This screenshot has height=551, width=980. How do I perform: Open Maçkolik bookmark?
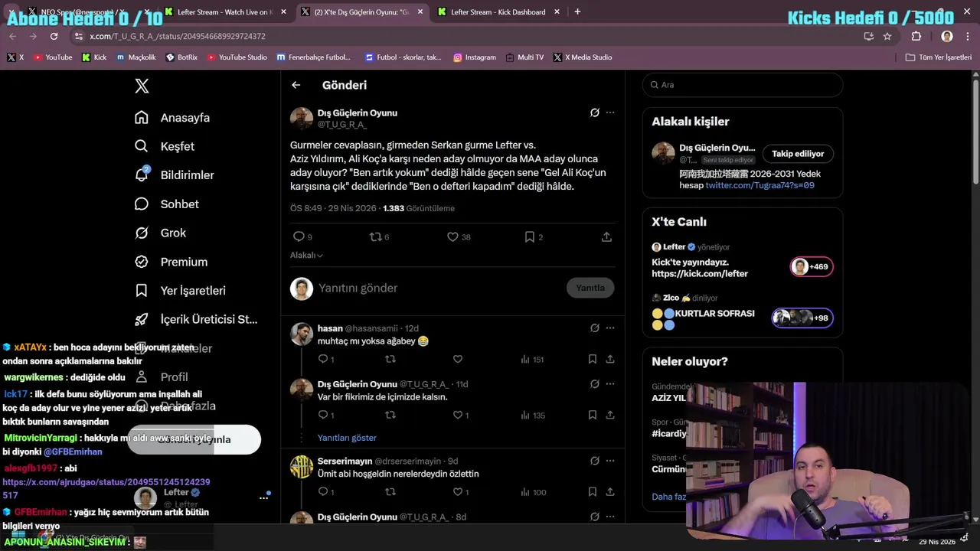coord(136,57)
